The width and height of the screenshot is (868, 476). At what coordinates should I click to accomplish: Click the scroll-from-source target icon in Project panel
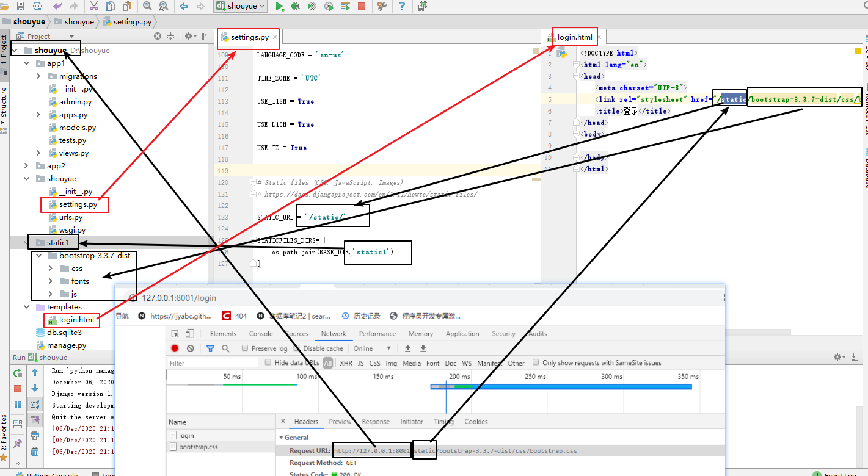tap(158, 37)
